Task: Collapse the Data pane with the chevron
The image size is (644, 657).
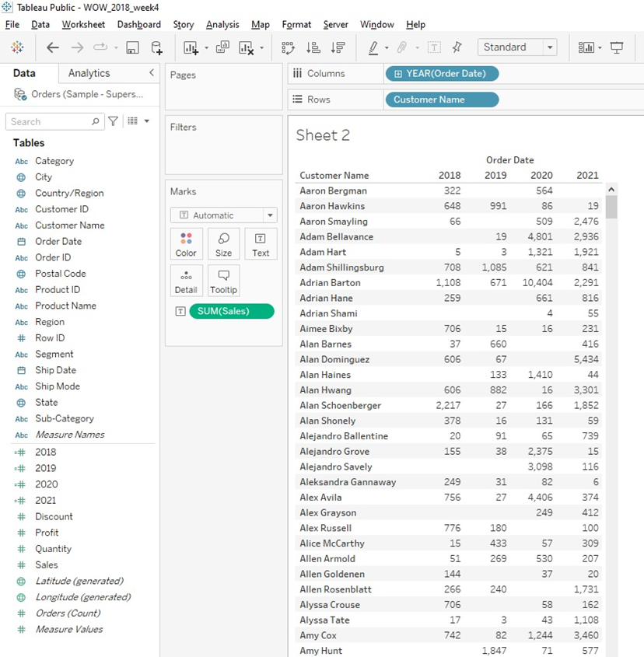Action: tap(152, 72)
